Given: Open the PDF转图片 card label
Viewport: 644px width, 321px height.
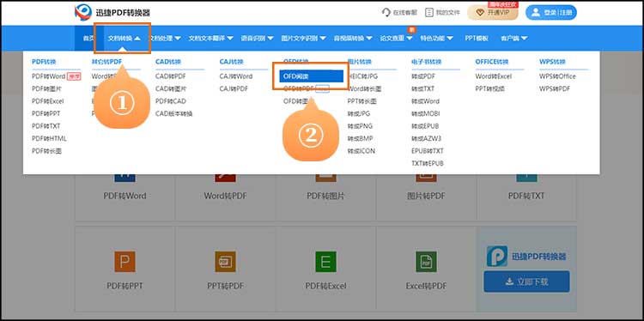Looking at the screenshot, I should coord(325,196).
